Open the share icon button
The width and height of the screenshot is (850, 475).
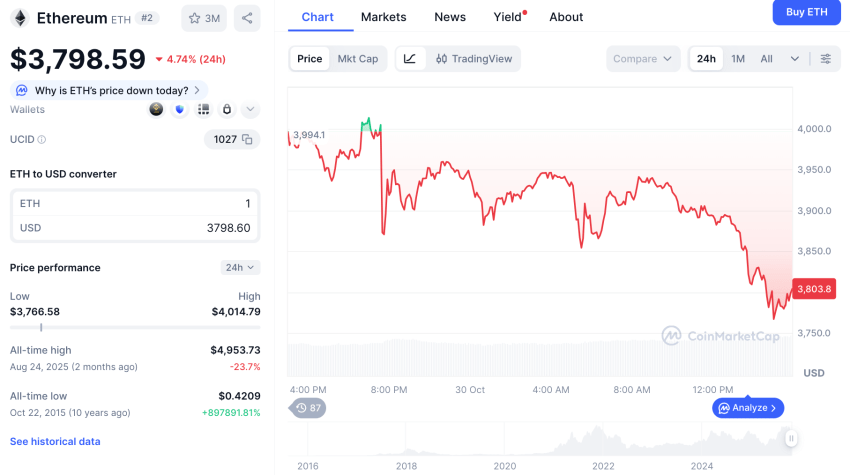(x=247, y=18)
